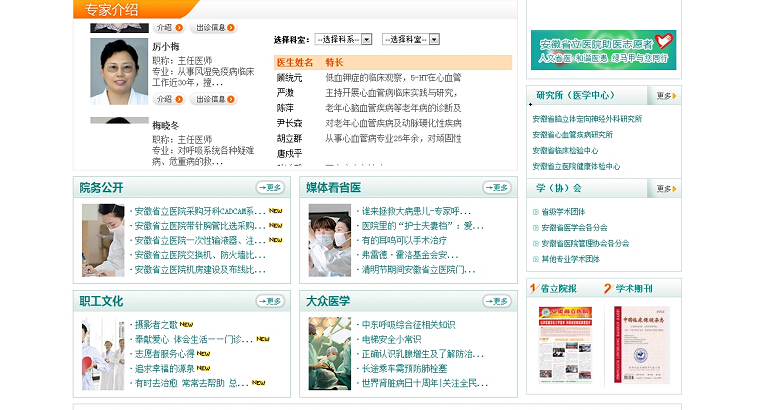Select doctor 尹长森 in the list
Screen dimensions: 760x410
289,123
